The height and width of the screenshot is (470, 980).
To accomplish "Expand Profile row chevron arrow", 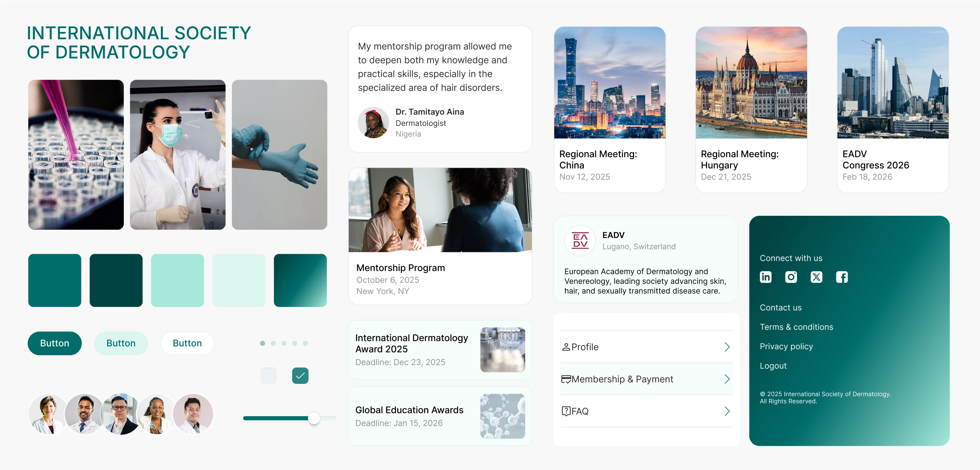I will [727, 347].
